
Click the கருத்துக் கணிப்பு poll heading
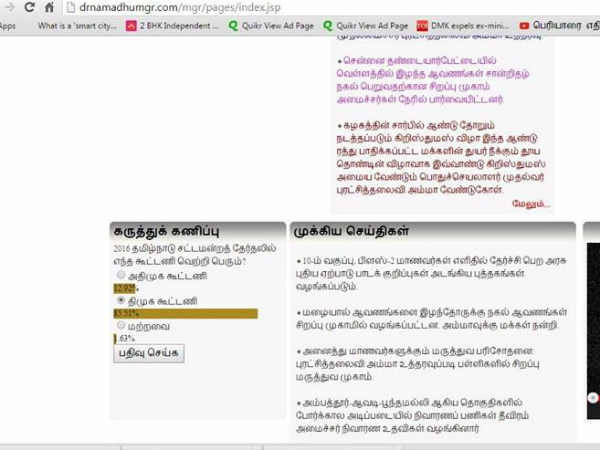coord(165,230)
